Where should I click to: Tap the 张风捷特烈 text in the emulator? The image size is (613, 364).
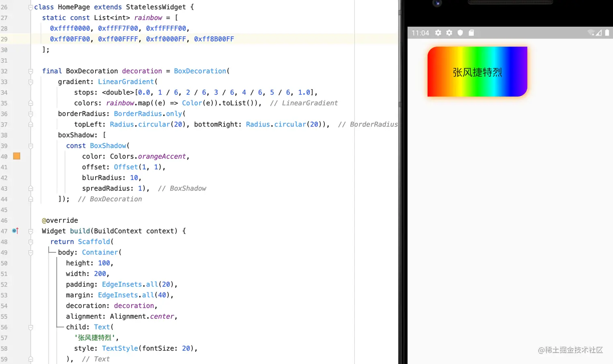click(x=477, y=72)
